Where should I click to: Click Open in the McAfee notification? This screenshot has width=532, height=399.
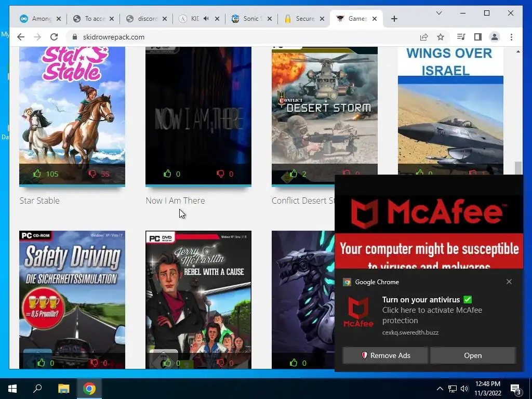(473, 355)
